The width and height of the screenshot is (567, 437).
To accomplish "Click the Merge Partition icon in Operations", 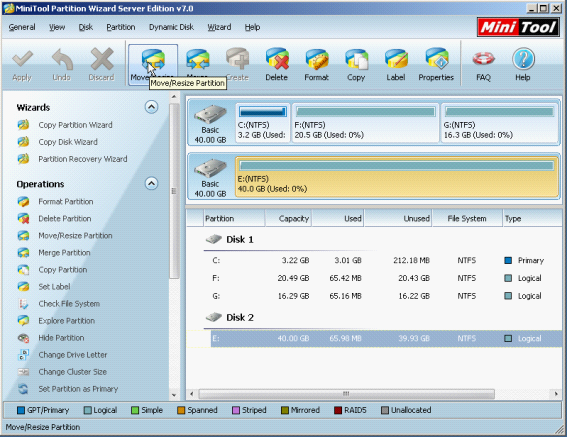I will point(24,253).
